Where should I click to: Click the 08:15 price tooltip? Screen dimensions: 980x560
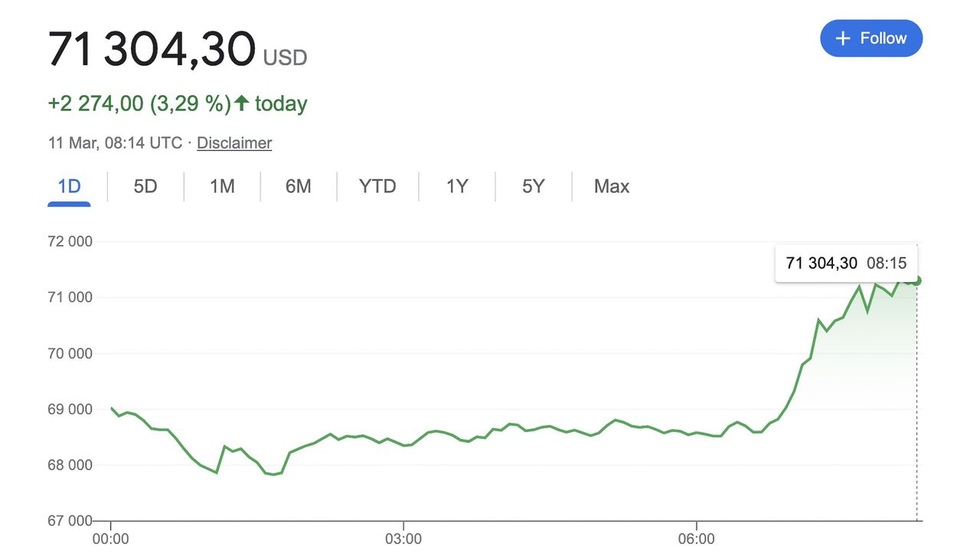pos(846,264)
